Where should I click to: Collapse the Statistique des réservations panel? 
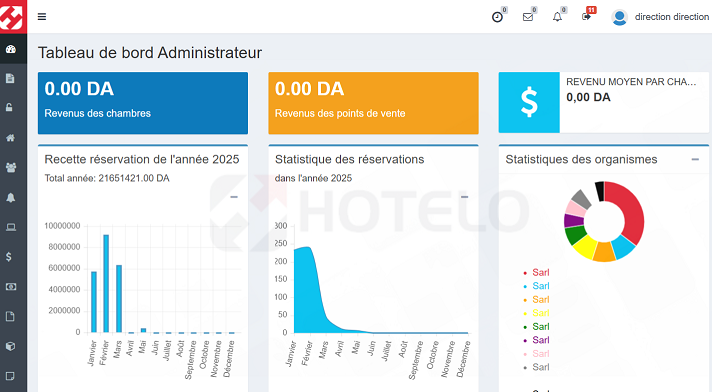pos(465,197)
